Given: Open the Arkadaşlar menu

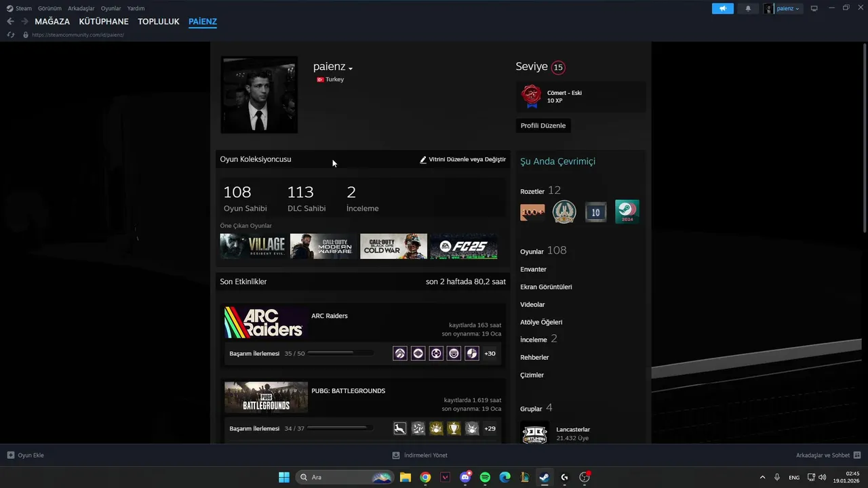Looking at the screenshot, I should pos(81,9).
